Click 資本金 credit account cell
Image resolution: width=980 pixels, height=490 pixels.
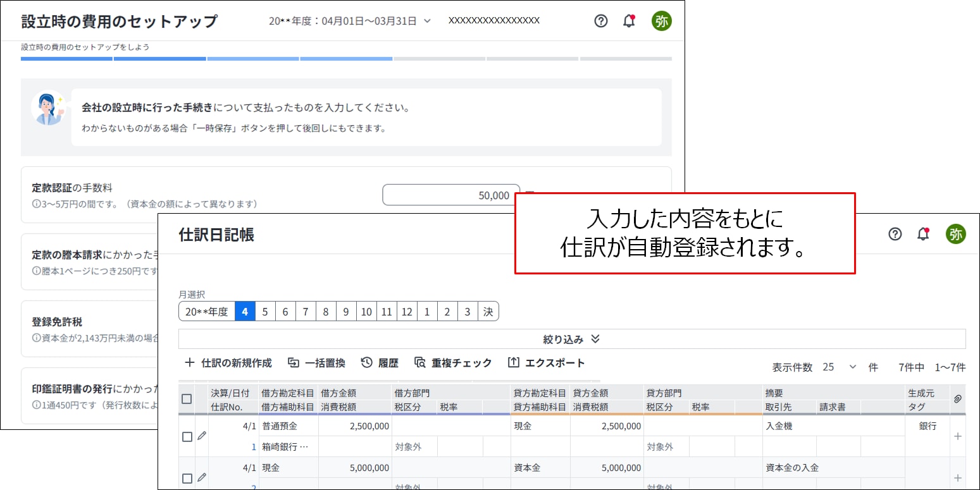pyautogui.click(x=540, y=468)
